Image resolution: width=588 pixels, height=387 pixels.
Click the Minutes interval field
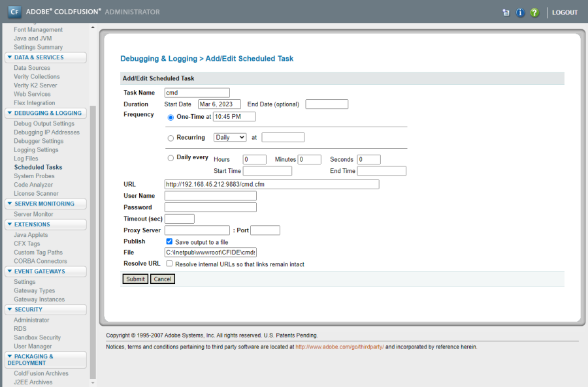(310, 159)
